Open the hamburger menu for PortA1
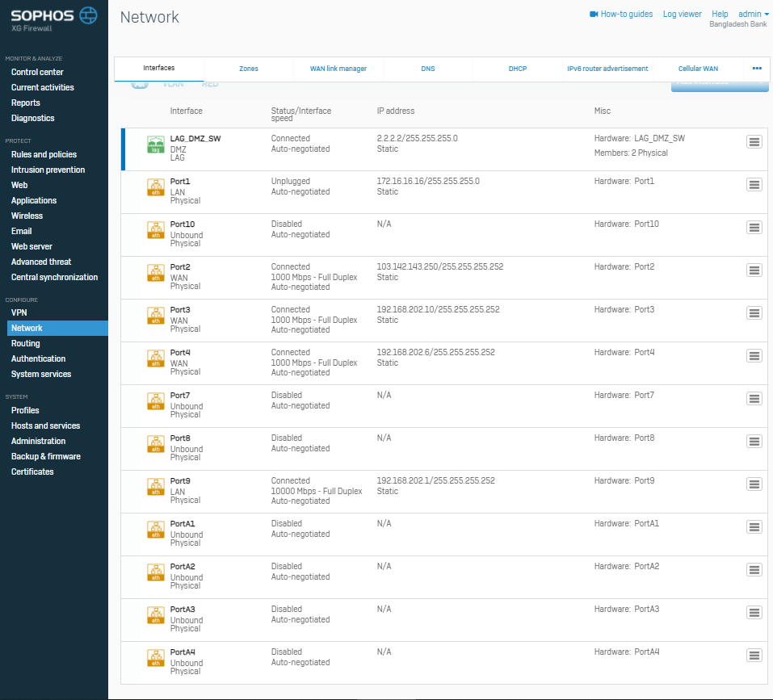Screen dimensions: 773x700 [754, 527]
